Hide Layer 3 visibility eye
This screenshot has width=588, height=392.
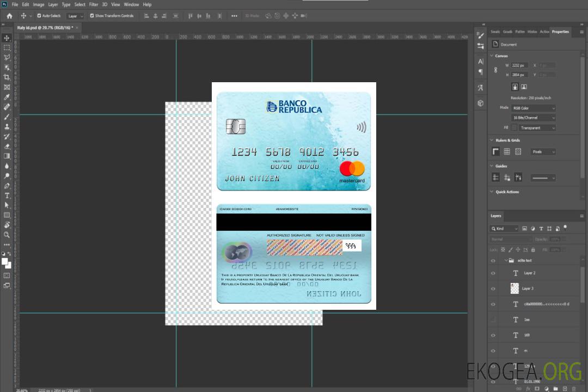493,289
